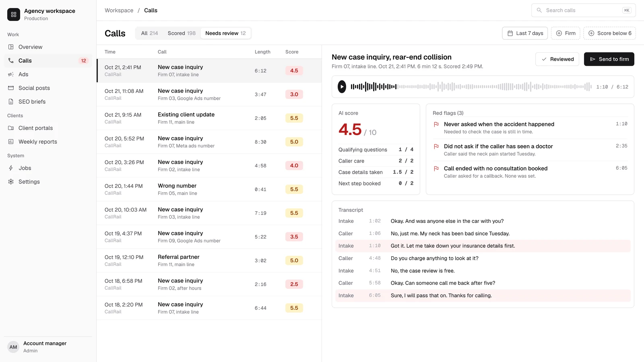Open the Score below 6 filter
Image resolution: width=644 pixels, height=362 pixels.
[x=609, y=33]
